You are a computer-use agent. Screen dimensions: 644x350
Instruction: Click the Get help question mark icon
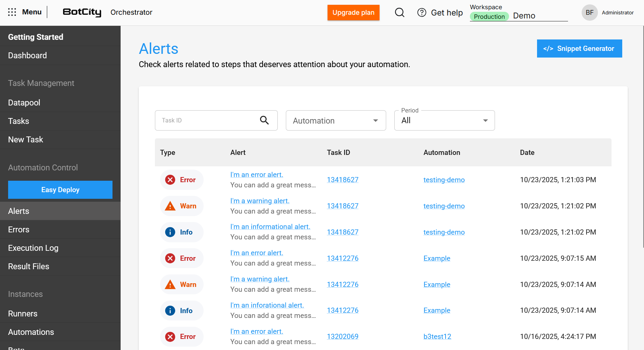click(x=422, y=12)
